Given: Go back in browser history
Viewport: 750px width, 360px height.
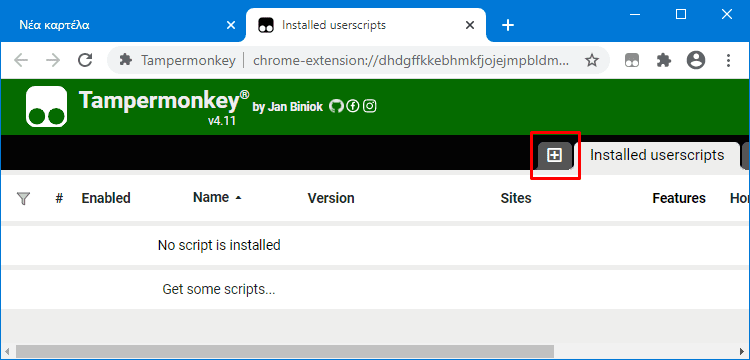Looking at the screenshot, I should pyautogui.click(x=21, y=60).
